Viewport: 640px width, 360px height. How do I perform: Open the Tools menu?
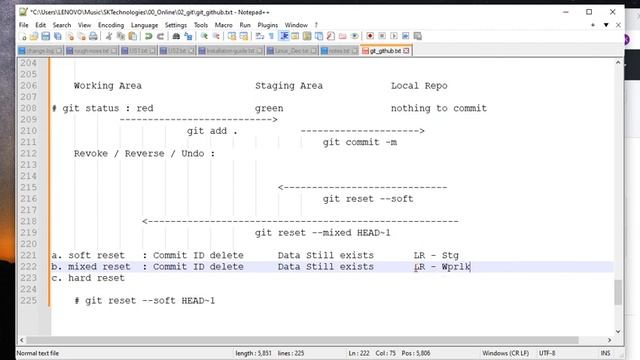click(200, 25)
